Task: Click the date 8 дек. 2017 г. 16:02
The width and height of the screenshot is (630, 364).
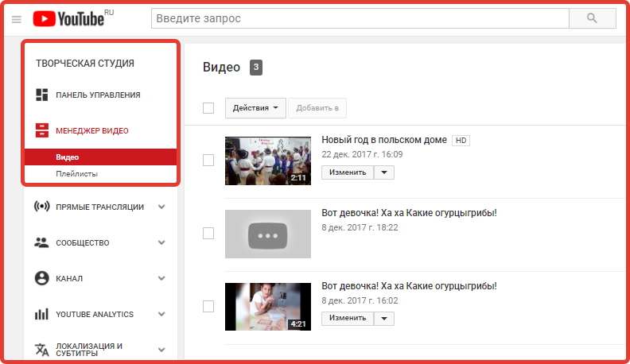Action: 360,300
